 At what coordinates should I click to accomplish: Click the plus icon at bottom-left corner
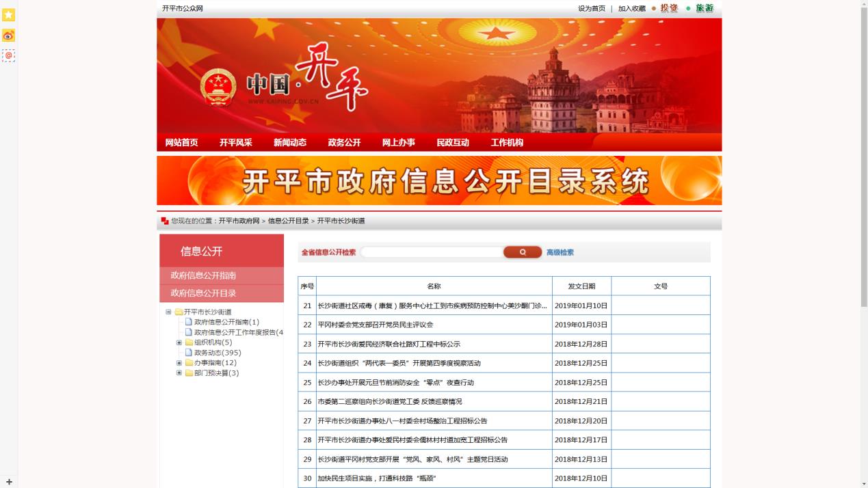coord(9,482)
